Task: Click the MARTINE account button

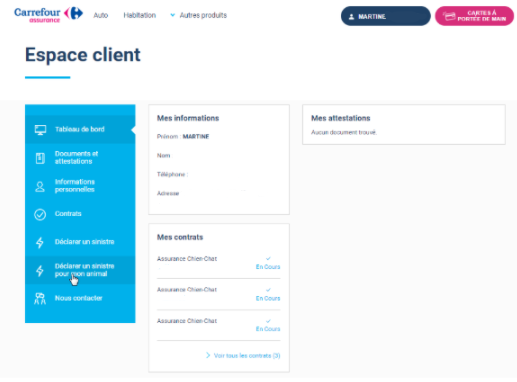Action: point(386,16)
